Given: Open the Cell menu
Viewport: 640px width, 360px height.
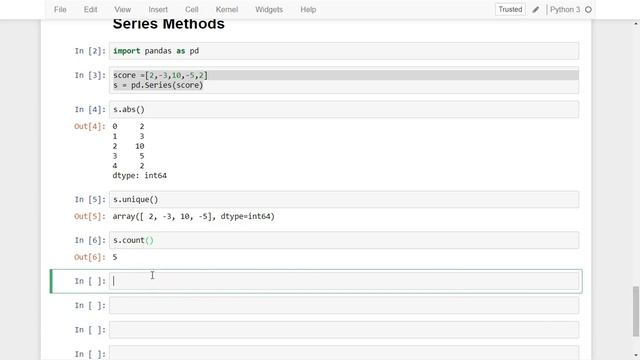Looking at the screenshot, I should (191, 9).
